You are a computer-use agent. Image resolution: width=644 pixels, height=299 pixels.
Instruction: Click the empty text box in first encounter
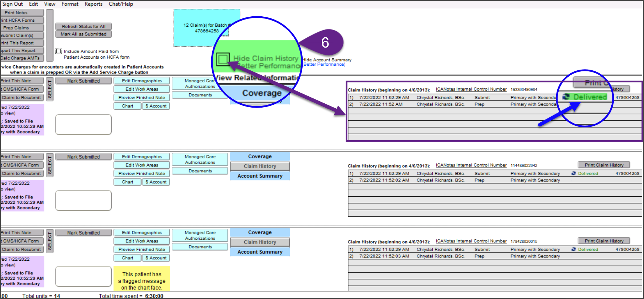coord(84,124)
